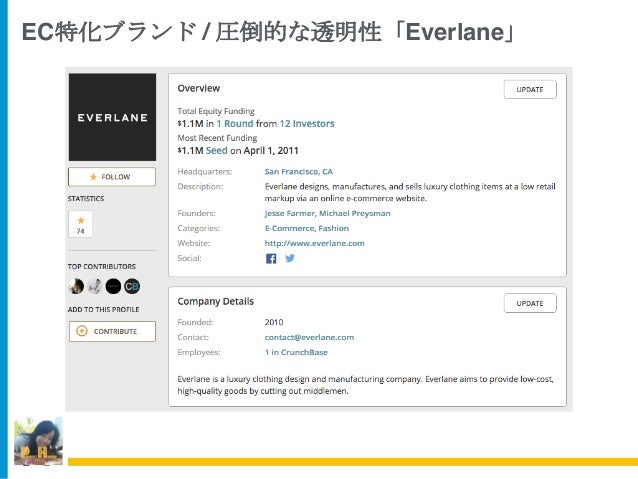Click the Total Equity Funding label
The width and height of the screenshot is (638, 479).
216,111
